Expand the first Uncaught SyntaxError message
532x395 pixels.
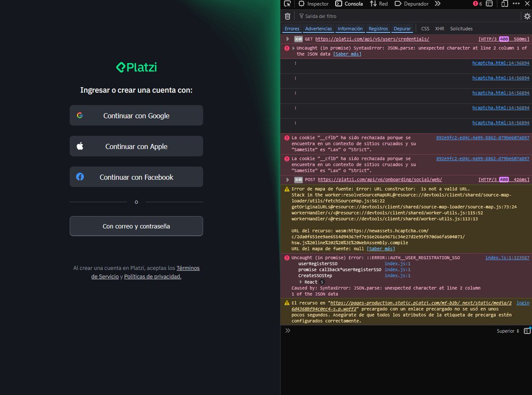coord(293,48)
